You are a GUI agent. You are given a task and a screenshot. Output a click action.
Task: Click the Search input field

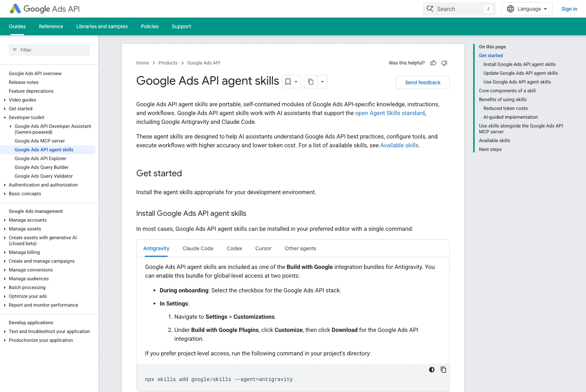pos(459,9)
